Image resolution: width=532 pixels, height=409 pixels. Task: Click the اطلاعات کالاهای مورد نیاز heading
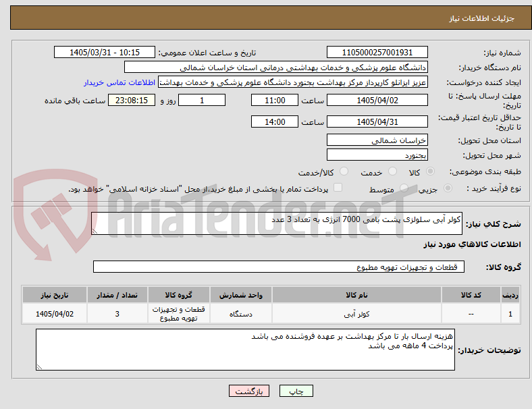472,244
